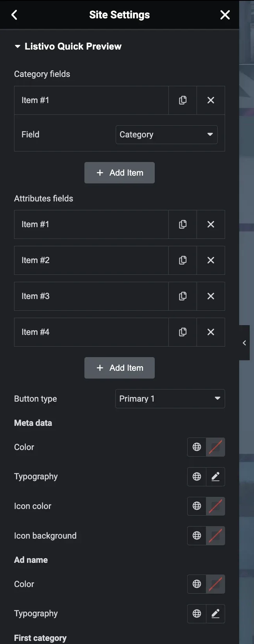Duplicate Item #3
The width and height of the screenshot is (254, 644).
pyautogui.click(x=182, y=296)
